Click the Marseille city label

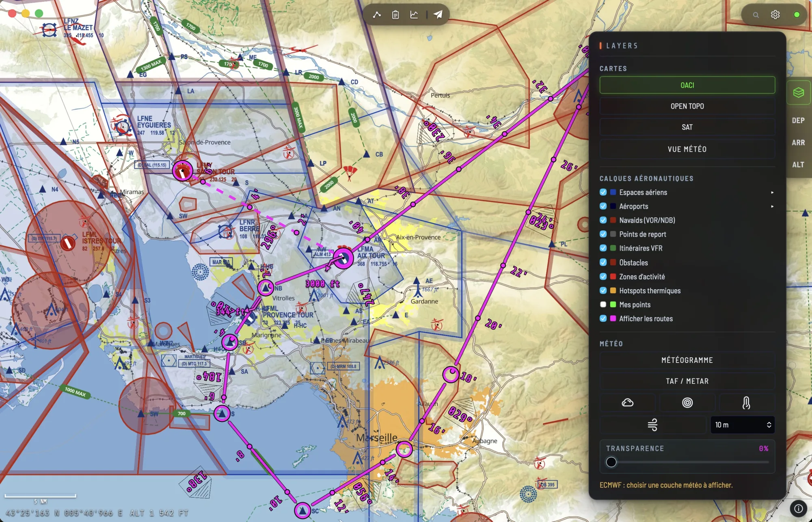(x=377, y=438)
